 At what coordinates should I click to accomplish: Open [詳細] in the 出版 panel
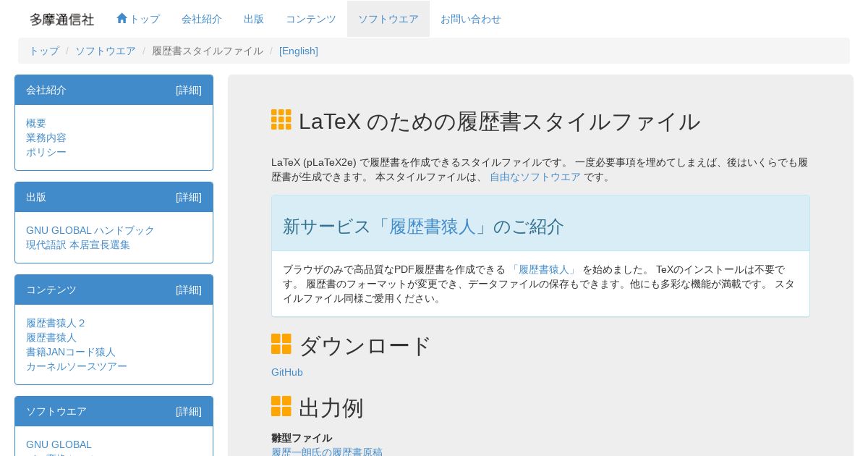tap(189, 197)
